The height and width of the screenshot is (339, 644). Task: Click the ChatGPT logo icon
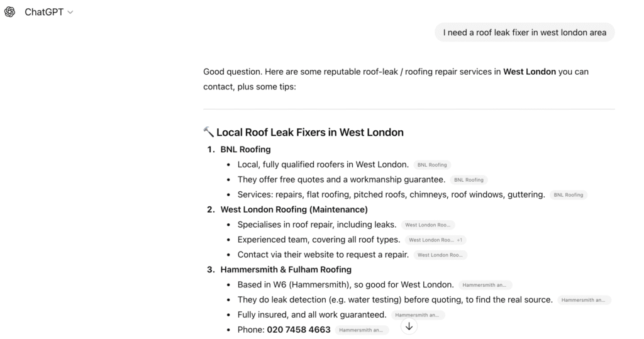pos(10,12)
